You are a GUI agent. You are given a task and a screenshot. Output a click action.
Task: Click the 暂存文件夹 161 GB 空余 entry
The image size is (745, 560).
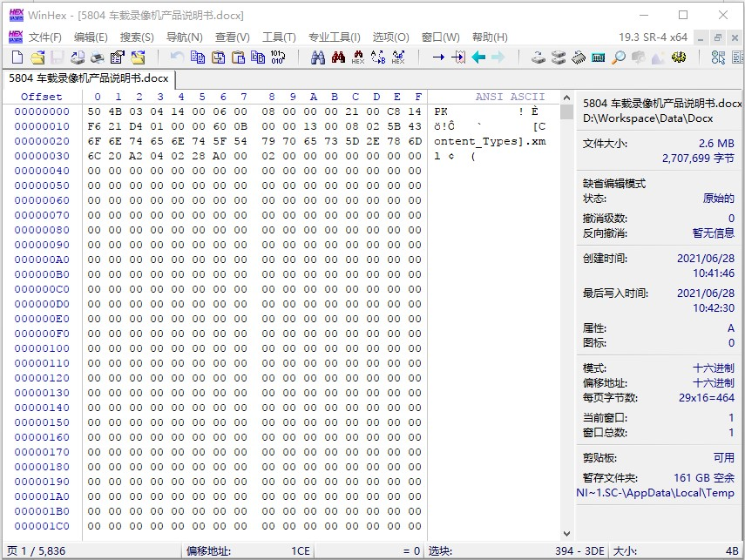659,478
